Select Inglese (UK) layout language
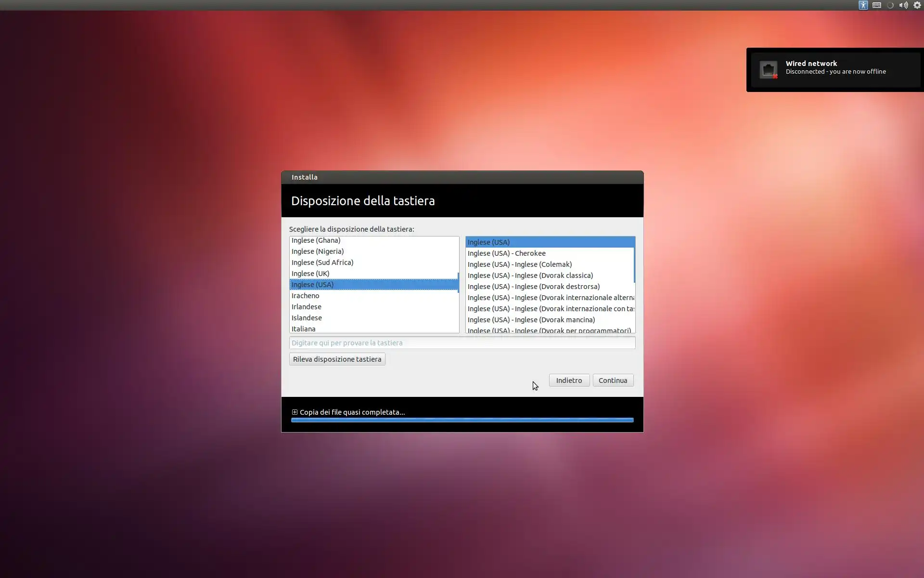Screen dimensions: 924x578 [x=310, y=274]
